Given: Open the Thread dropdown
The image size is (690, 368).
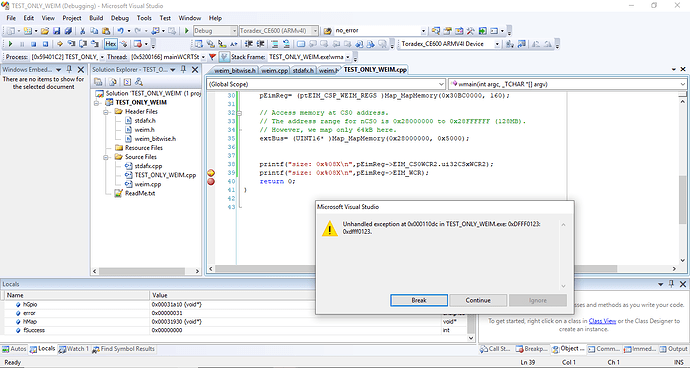Looking at the screenshot, I should 203,57.
